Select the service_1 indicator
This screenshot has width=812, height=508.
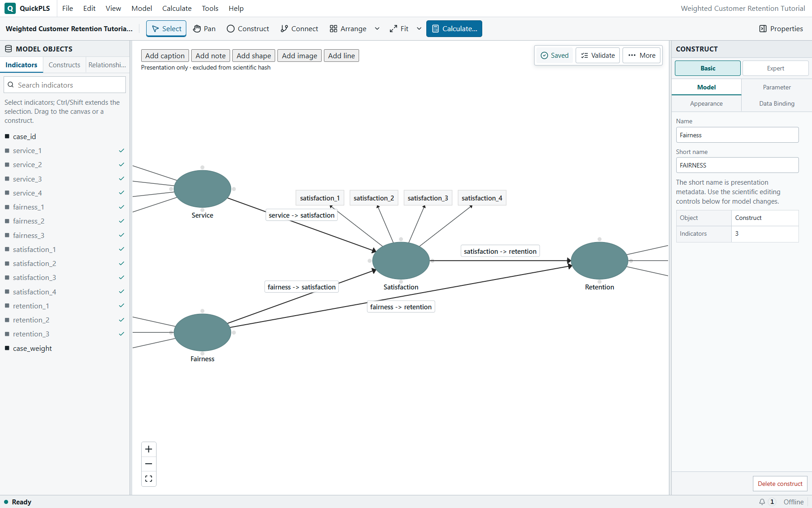coord(65,150)
